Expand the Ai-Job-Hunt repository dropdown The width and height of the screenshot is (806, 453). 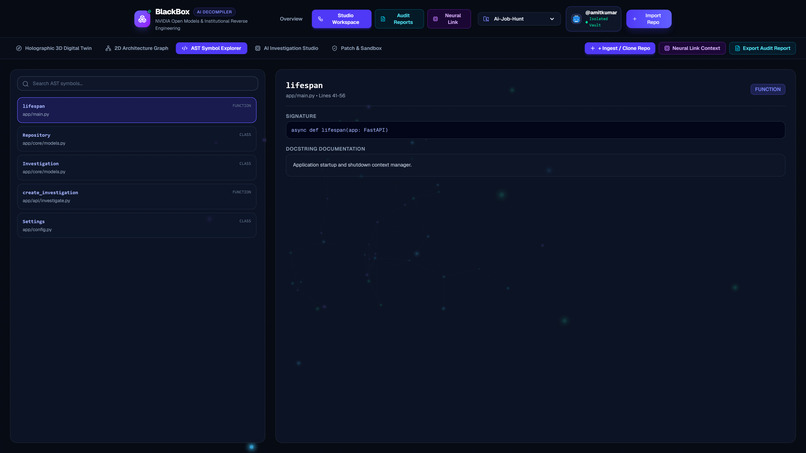point(519,19)
